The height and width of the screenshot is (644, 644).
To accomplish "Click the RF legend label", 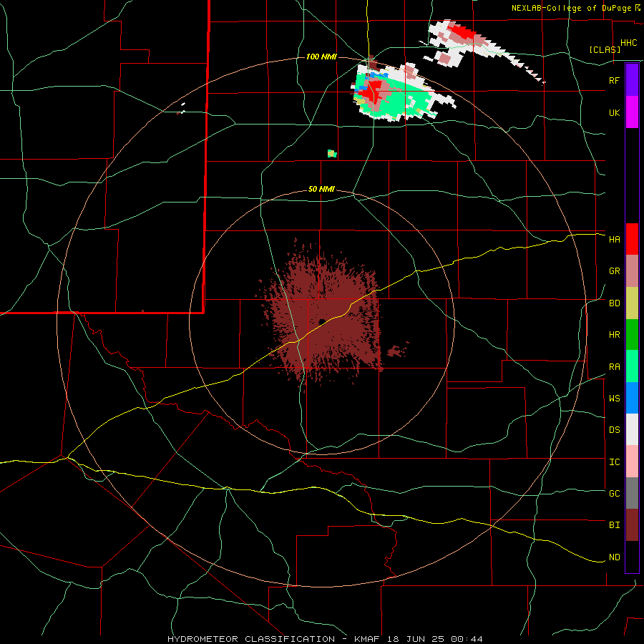I will click(614, 80).
